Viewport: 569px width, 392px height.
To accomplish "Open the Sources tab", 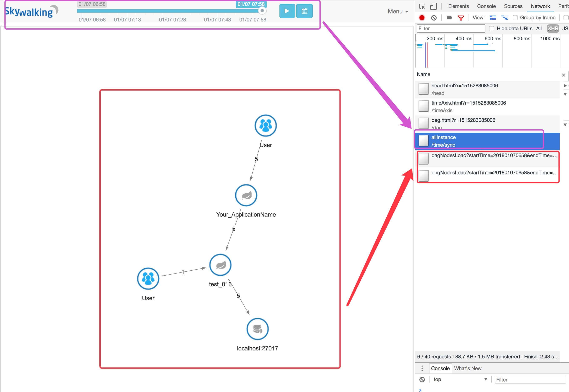I will tap(513, 6).
